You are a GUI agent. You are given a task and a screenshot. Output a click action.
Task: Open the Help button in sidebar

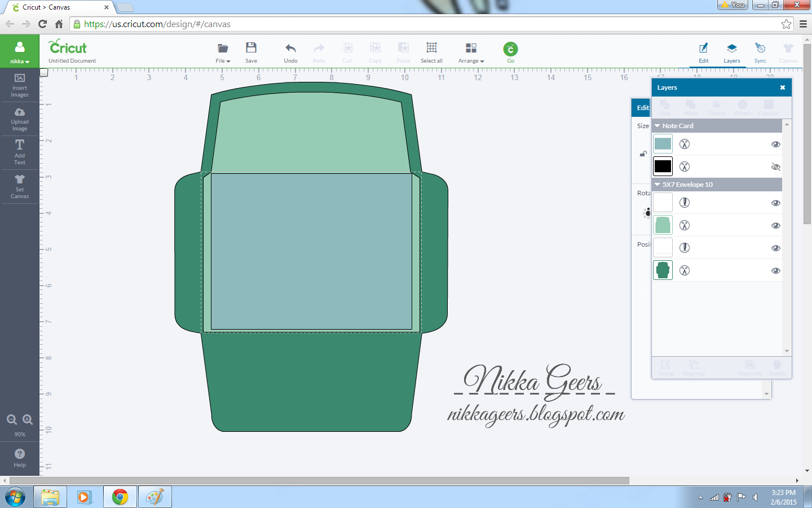(20, 457)
